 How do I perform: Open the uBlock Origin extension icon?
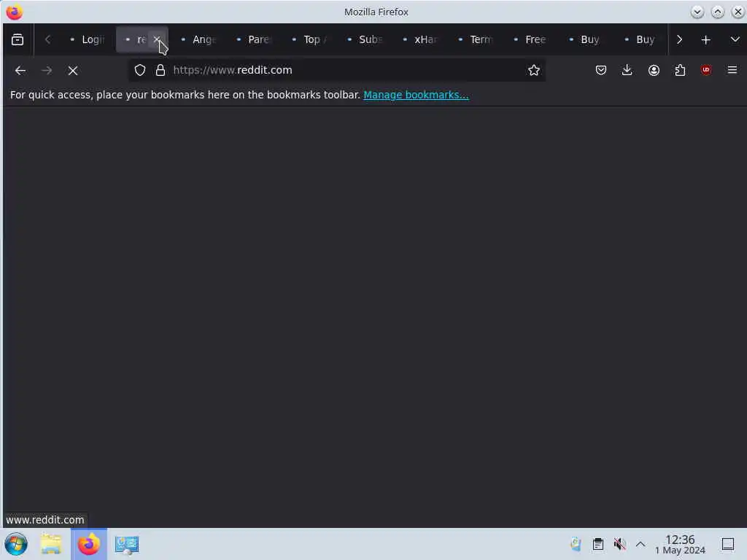(x=706, y=71)
